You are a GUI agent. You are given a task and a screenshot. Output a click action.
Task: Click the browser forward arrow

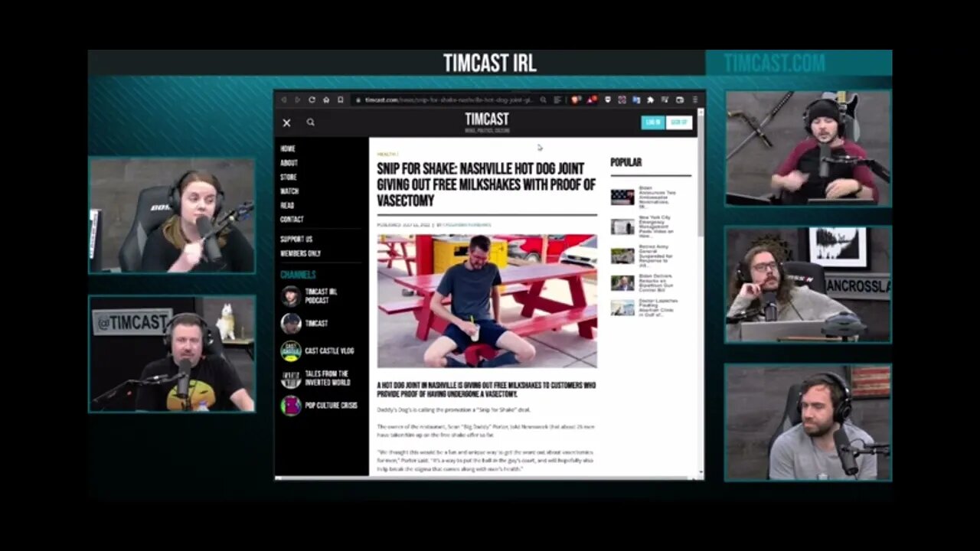tap(298, 99)
